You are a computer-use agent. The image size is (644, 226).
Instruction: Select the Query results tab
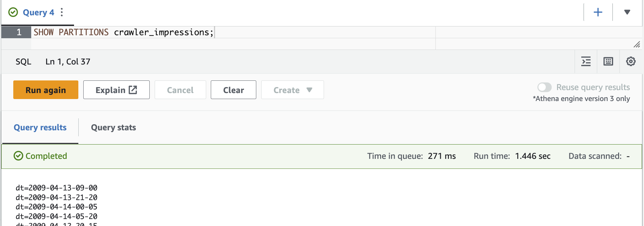(x=40, y=128)
